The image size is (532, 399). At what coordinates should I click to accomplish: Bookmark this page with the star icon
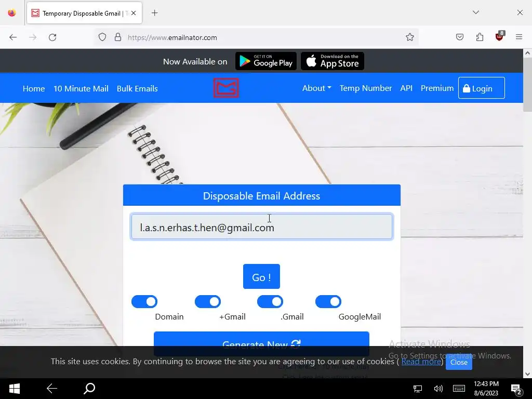pyautogui.click(x=410, y=37)
